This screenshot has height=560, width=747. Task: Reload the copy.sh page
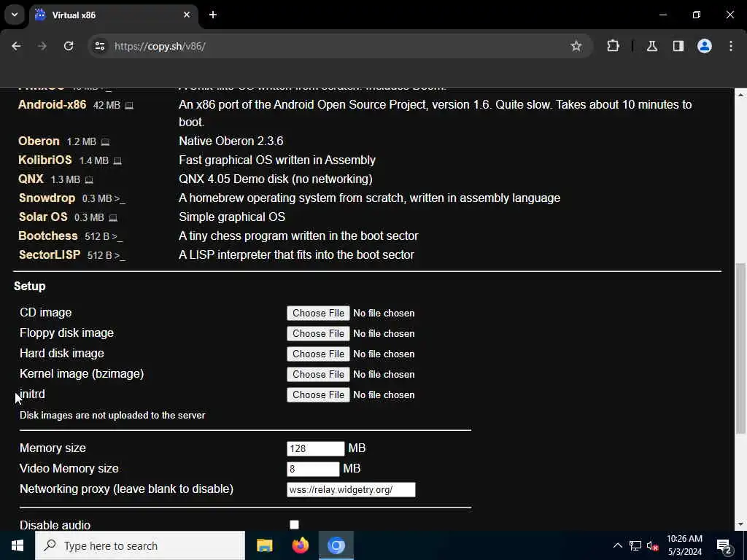69,46
